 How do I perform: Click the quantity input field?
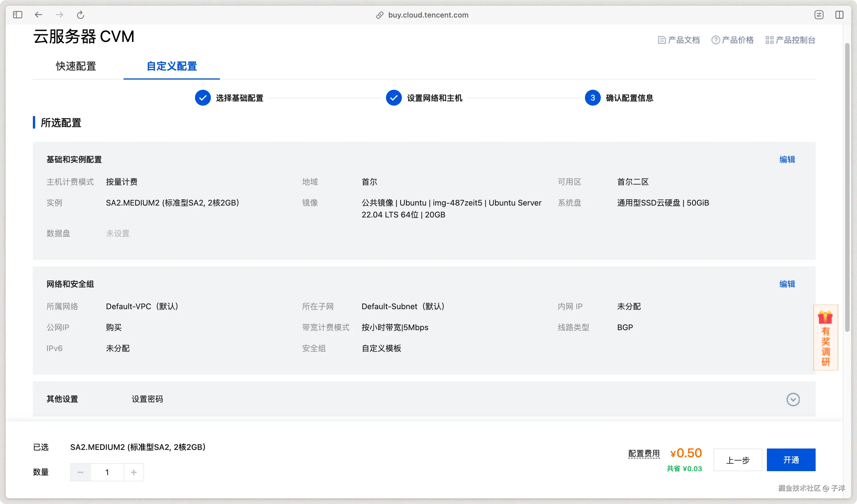(107, 472)
